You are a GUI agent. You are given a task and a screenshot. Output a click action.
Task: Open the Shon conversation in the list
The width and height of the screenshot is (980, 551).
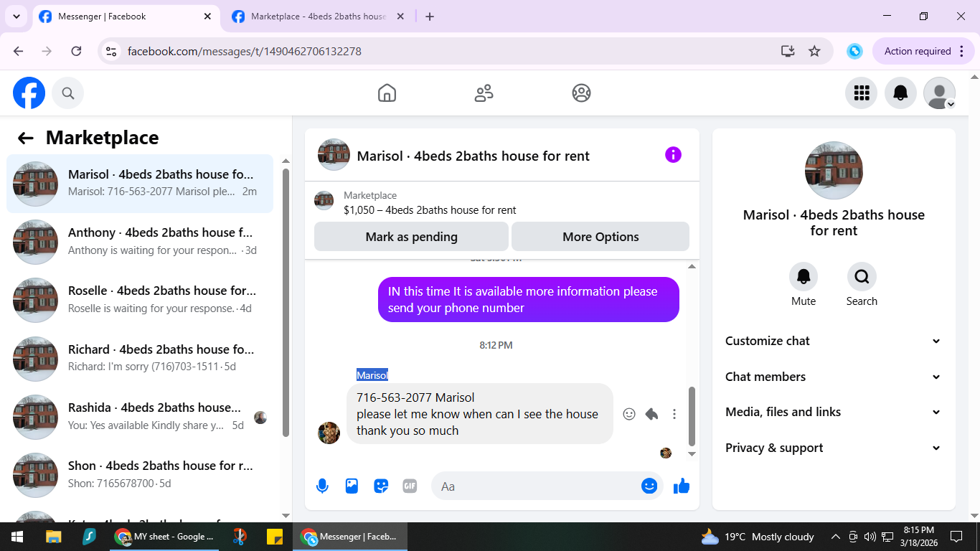140,475
